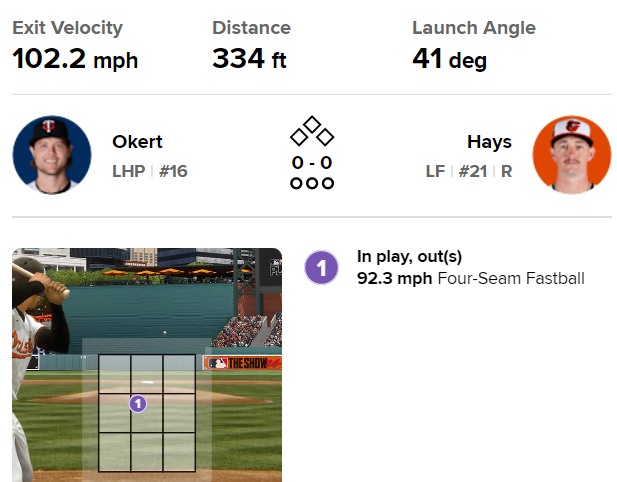Viewport: 617px width, 482px height.
Task: Click the Exit Velocity label
Action: [x=67, y=28]
